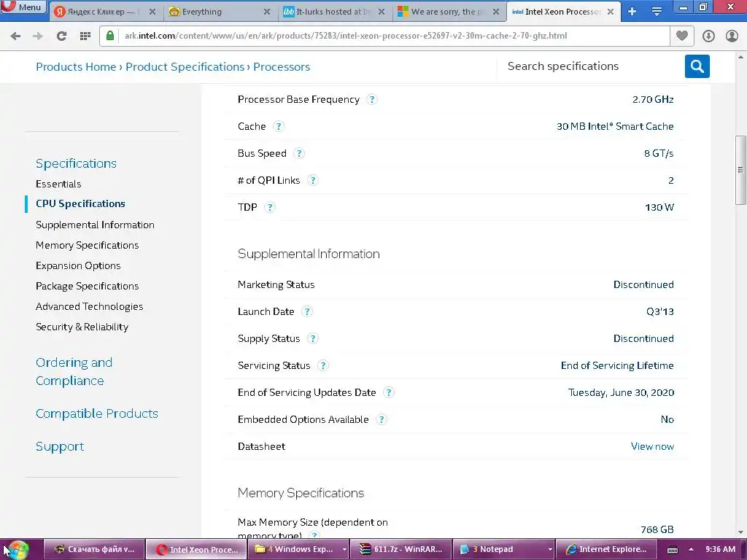The height and width of the screenshot is (560, 747).
Task: Bookmark page with the heart icon
Action: pyautogui.click(x=682, y=36)
